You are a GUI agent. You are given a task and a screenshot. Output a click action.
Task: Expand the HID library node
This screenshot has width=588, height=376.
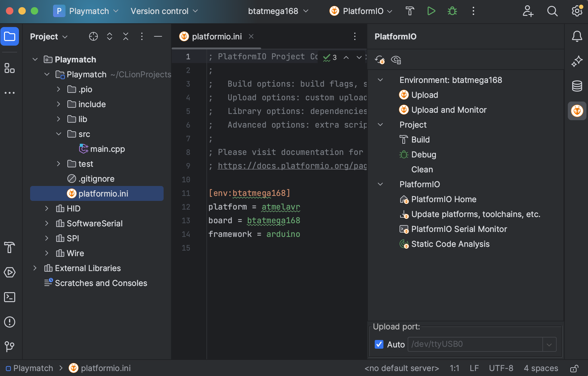pyautogui.click(x=47, y=209)
